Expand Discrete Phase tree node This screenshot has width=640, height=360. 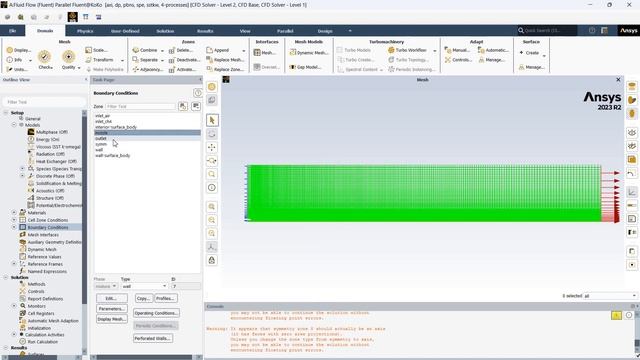[x=22, y=176]
